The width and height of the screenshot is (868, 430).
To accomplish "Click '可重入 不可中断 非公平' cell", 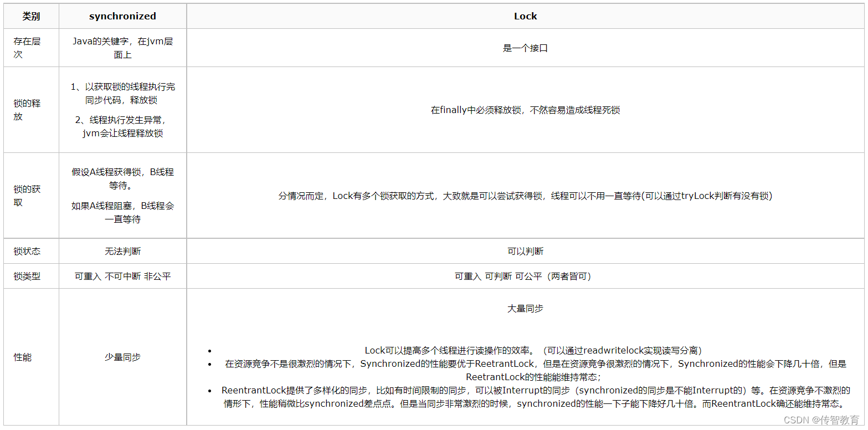I will pyautogui.click(x=122, y=276).
